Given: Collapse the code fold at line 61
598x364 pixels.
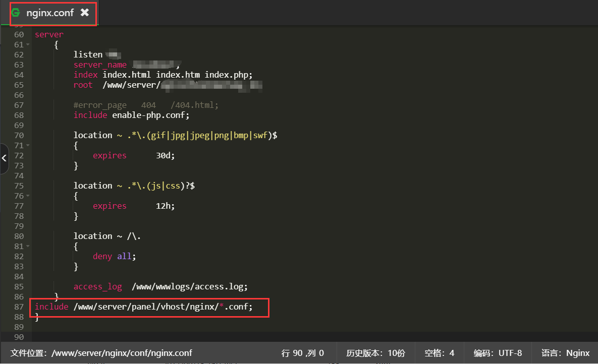Looking at the screenshot, I should [x=28, y=44].
